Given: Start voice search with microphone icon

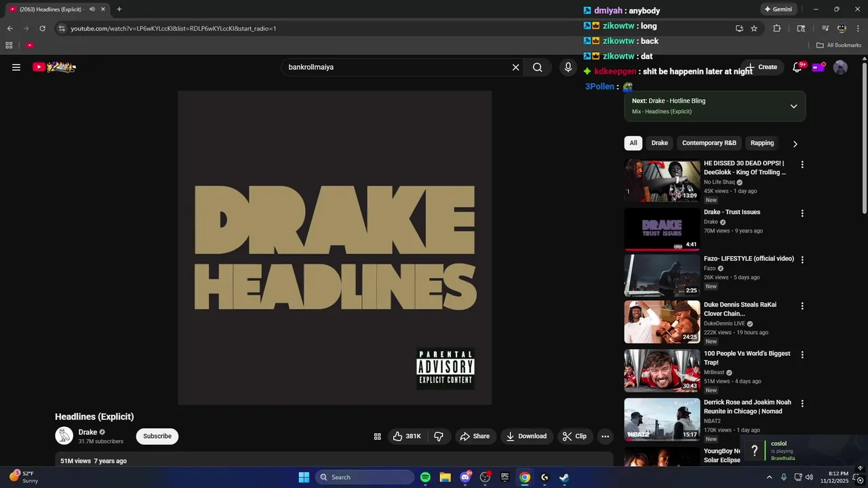Looking at the screenshot, I should click(x=568, y=67).
